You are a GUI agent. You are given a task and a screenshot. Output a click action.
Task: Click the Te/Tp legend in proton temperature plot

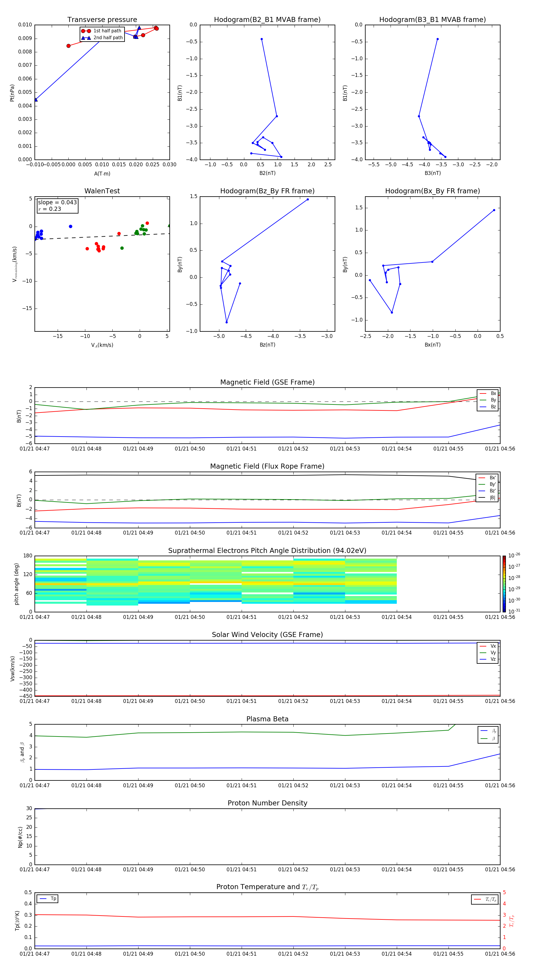(x=485, y=899)
